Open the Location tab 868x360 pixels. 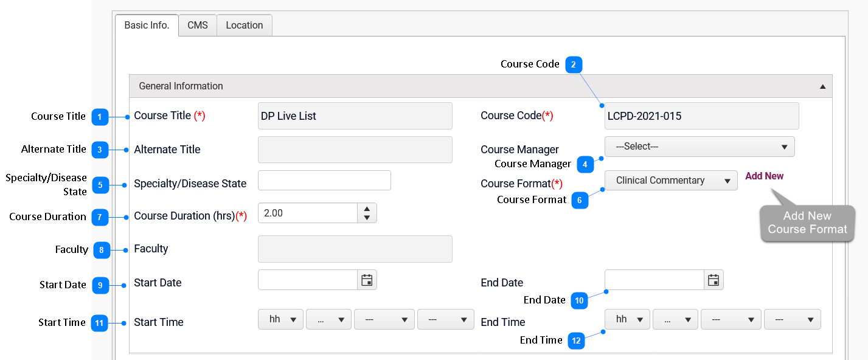click(245, 26)
